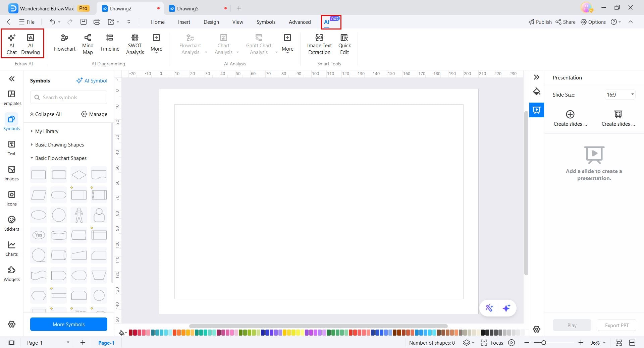Click AI Symbol link
This screenshot has width=644, height=348.
coord(92,80)
